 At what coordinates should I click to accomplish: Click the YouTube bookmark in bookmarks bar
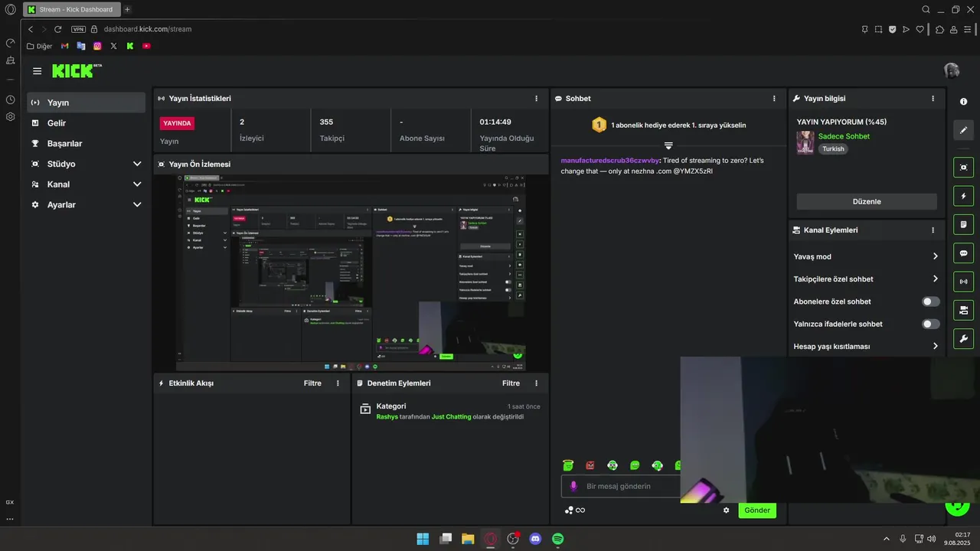[146, 46]
